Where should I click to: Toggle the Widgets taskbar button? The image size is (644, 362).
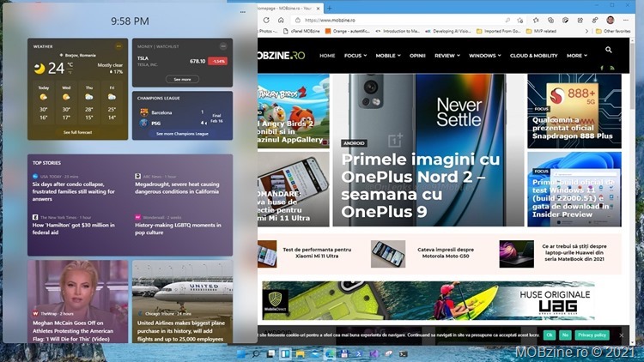(285, 353)
